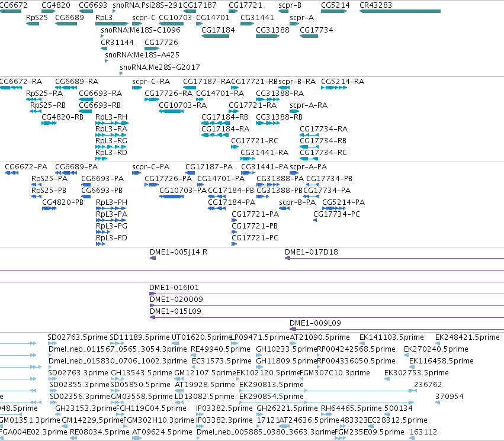Image resolution: width=504 pixels, height=441 pixels.
Task: Open the snoRNA:Me18S-C1096 gene label
Action: pyautogui.click(x=140, y=30)
